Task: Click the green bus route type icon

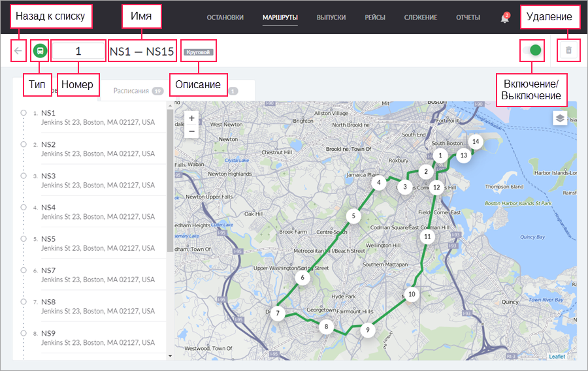Action: (40, 50)
